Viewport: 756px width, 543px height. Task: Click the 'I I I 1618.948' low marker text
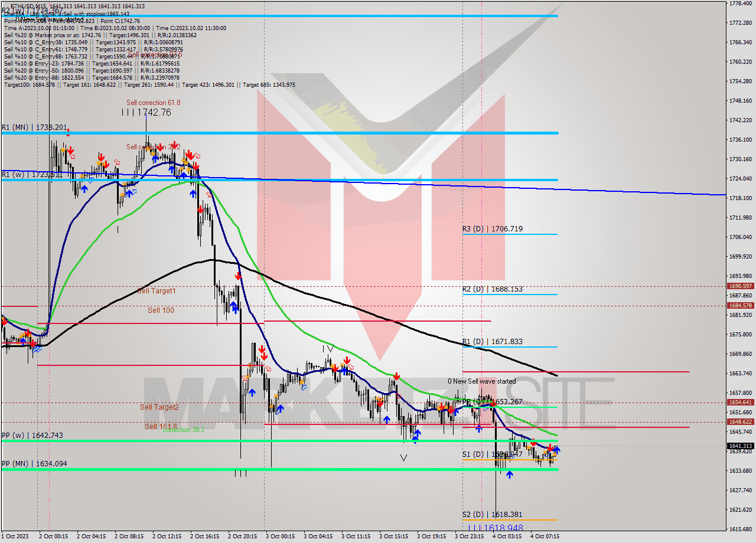coord(496,528)
